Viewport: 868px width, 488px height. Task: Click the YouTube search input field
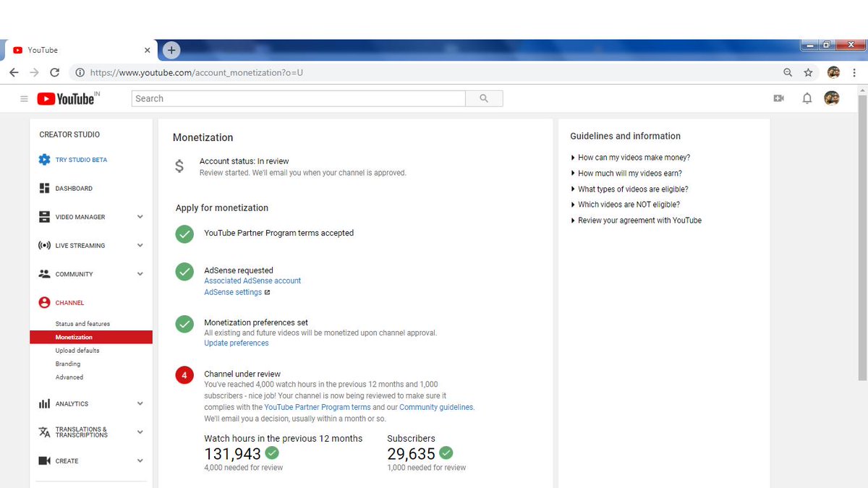coord(299,98)
